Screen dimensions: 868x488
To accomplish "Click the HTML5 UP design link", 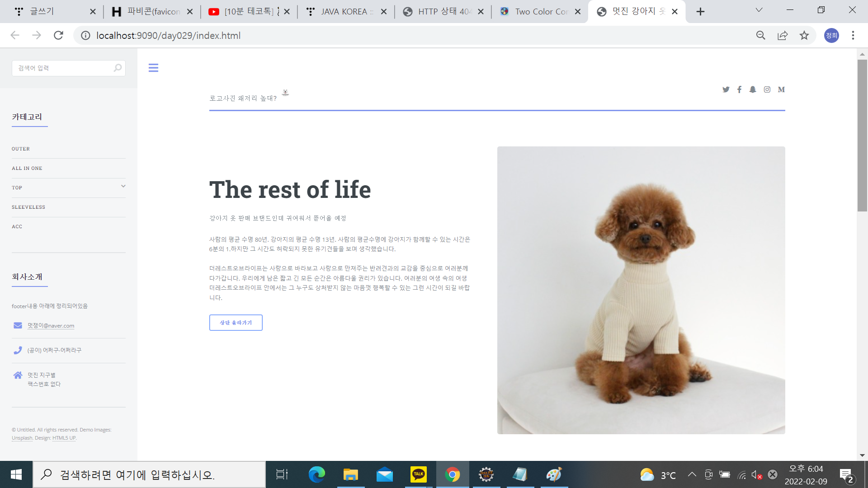I will click(x=64, y=438).
